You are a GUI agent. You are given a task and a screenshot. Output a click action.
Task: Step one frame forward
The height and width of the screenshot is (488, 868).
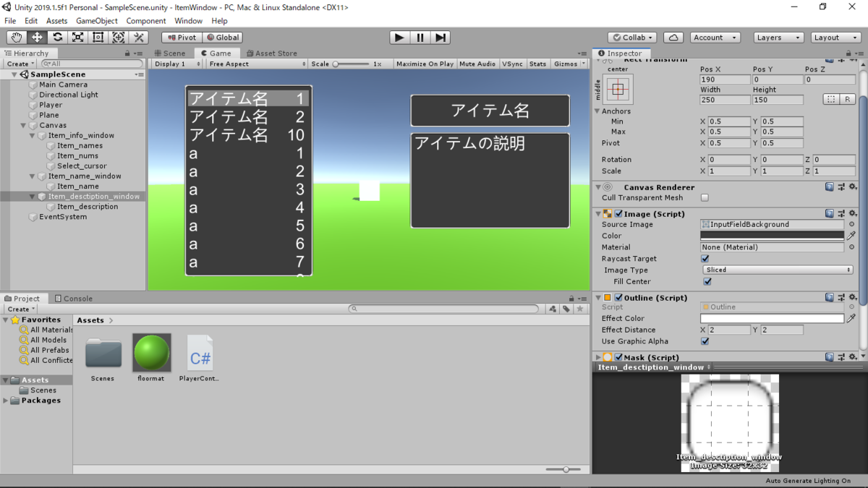[x=441, y=38]
